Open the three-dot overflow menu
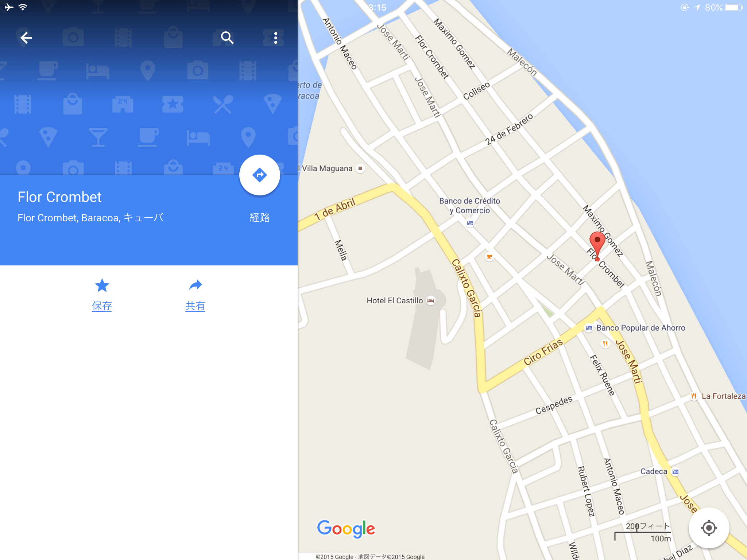This screenshot has height=560, width=747. 276,38
